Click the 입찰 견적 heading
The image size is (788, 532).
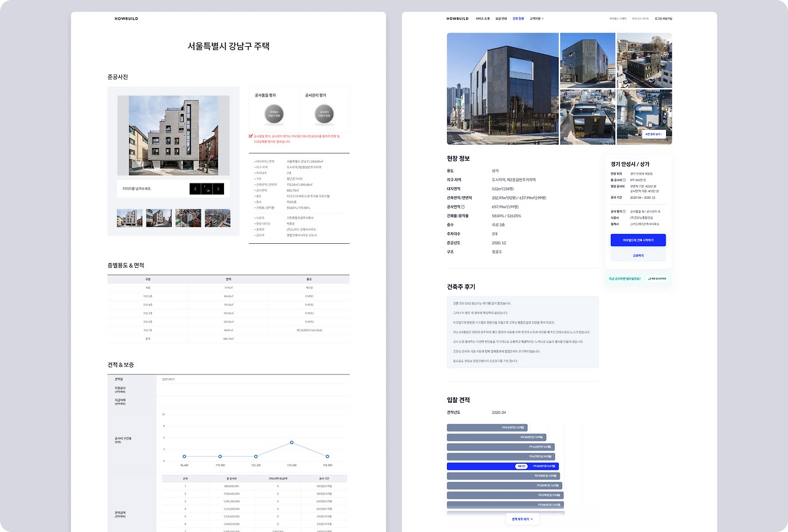coord(459,400)
